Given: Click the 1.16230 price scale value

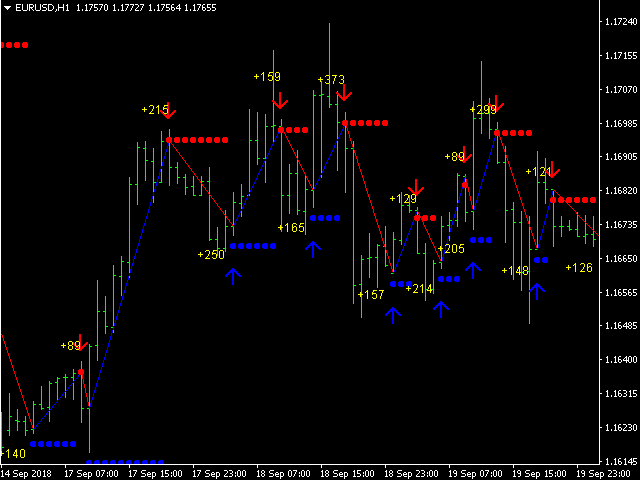Looking at the screenshot, I should [x=620, y=427].
